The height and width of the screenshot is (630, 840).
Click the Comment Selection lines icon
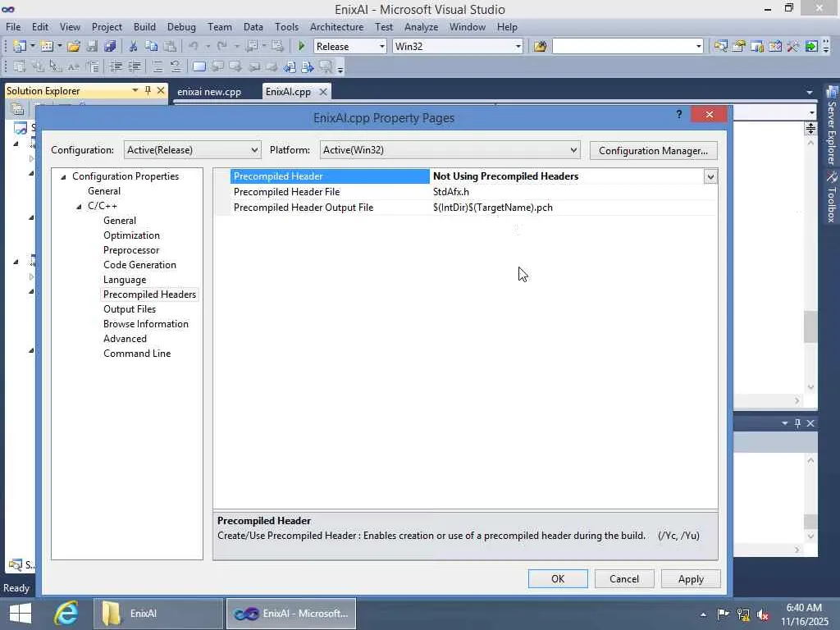[x=157, y=67]
